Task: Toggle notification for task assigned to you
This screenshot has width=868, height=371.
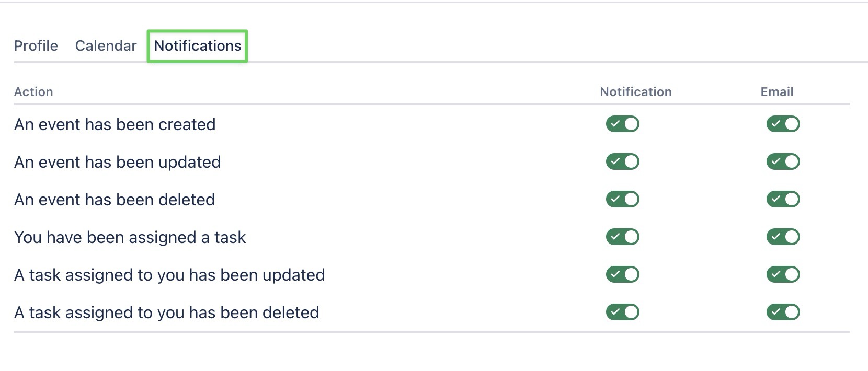Action: (622, 237)
